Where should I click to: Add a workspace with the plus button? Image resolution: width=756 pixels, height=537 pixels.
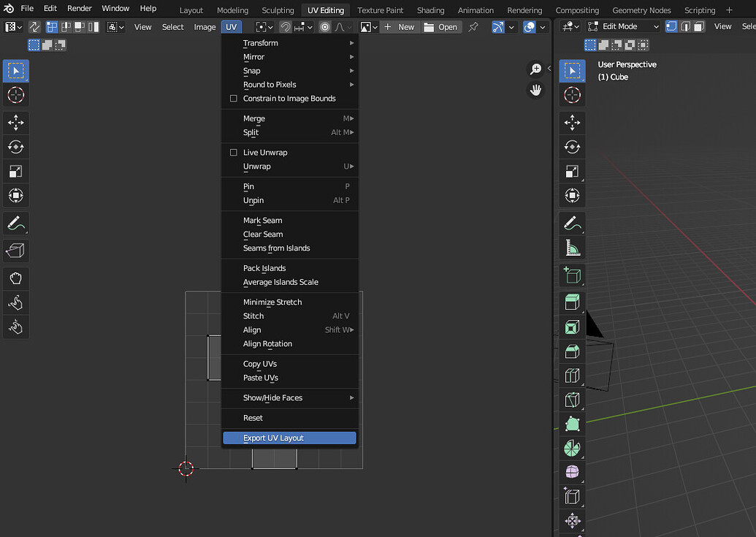(x=729, y=10)
